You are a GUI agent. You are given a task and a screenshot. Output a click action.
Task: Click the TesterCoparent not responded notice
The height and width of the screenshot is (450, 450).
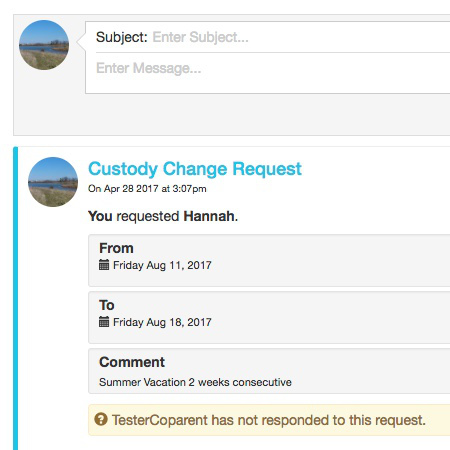point(269,420)
